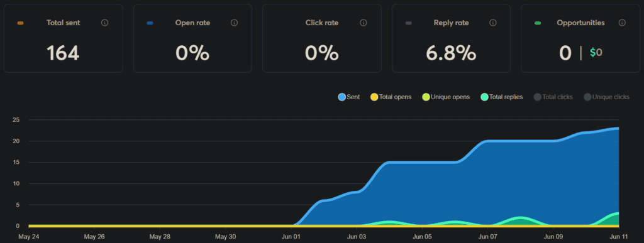Toggle the Sent series in legend

pos(348,97)
